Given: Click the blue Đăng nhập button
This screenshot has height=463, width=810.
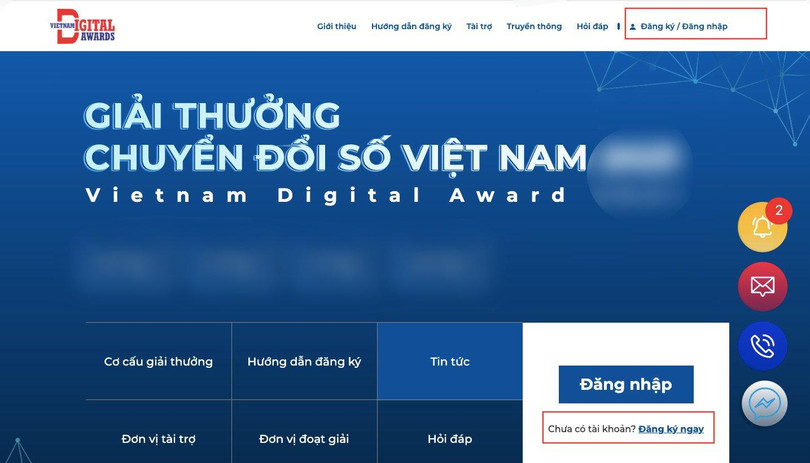Looking at the screenshot, I should (x=626, y=384).
